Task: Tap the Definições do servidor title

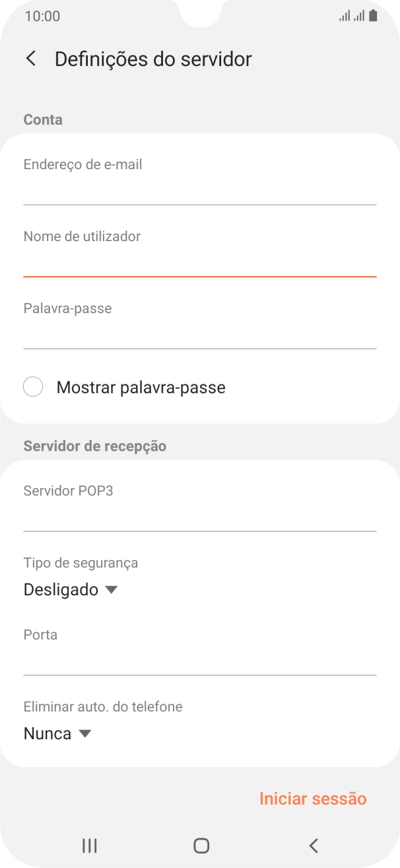Action: coord(153,59)
